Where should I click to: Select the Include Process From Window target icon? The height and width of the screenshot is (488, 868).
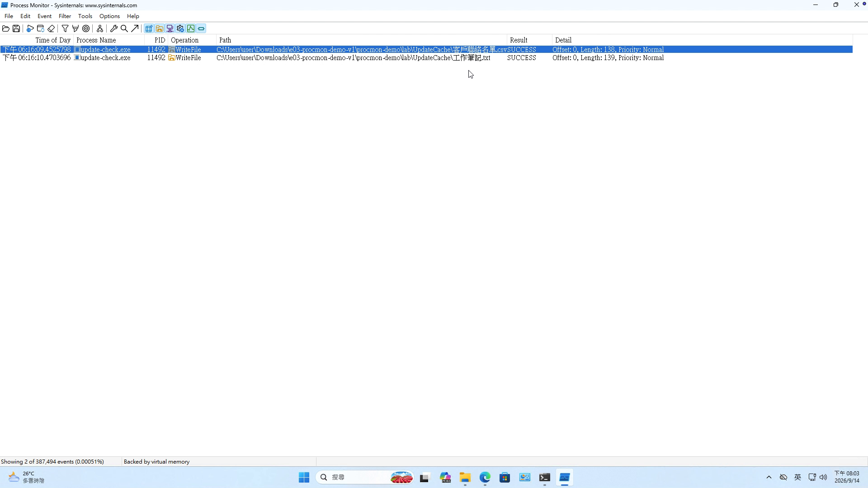coord(86,28)
